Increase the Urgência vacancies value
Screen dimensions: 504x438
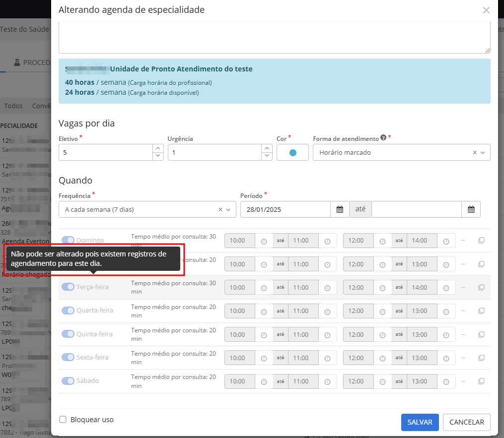(267, 148)
